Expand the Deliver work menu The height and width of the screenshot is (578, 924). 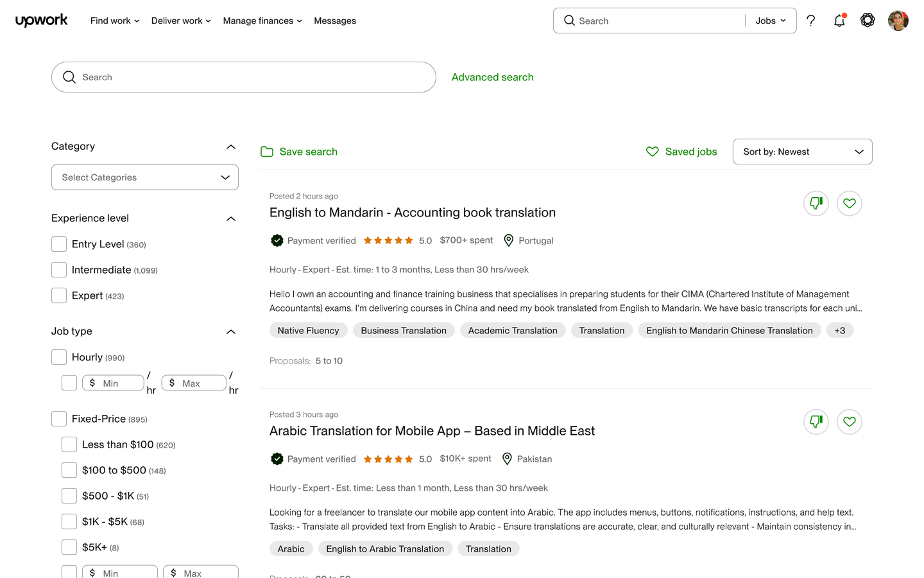(181, 21)
